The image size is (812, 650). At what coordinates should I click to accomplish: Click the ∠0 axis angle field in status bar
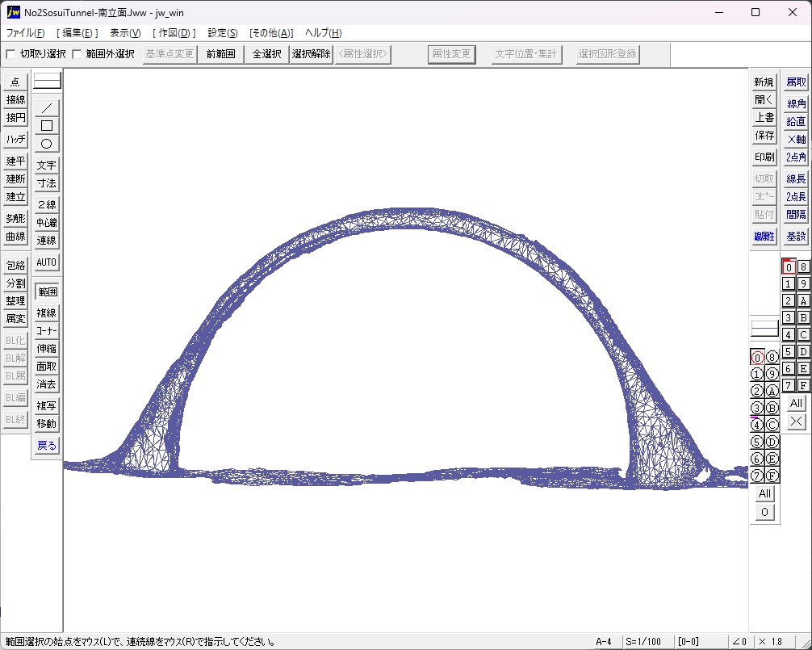[739, 642]
